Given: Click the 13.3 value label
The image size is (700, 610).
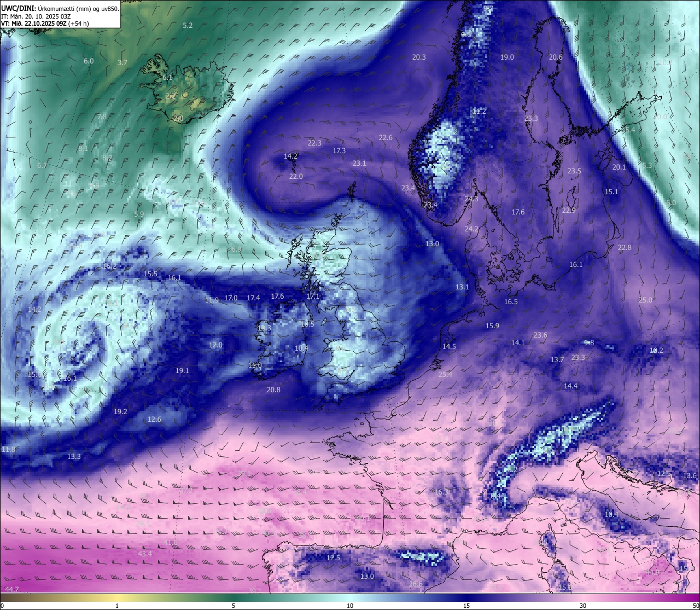Looking at the screenshot, I should (74, 457).
